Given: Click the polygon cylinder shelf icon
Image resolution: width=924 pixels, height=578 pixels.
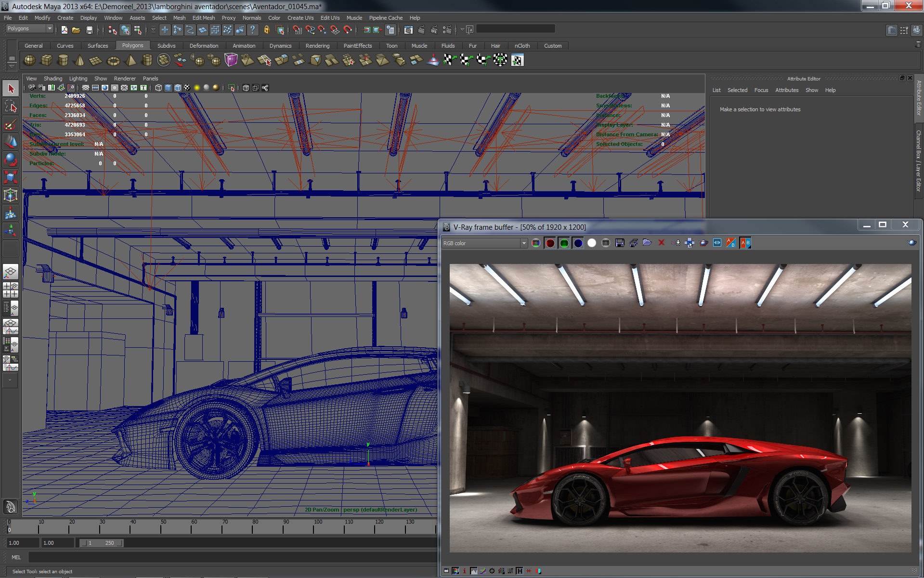Looking at the screenshot, I should click(x=63, y=60).
